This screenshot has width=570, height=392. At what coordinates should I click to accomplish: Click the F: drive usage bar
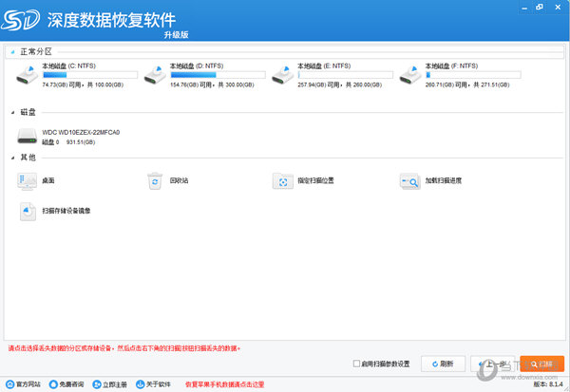(473, 75)
